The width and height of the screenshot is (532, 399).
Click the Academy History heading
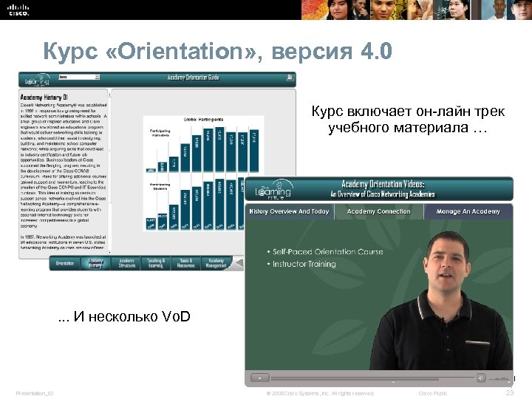click(44, 98)
